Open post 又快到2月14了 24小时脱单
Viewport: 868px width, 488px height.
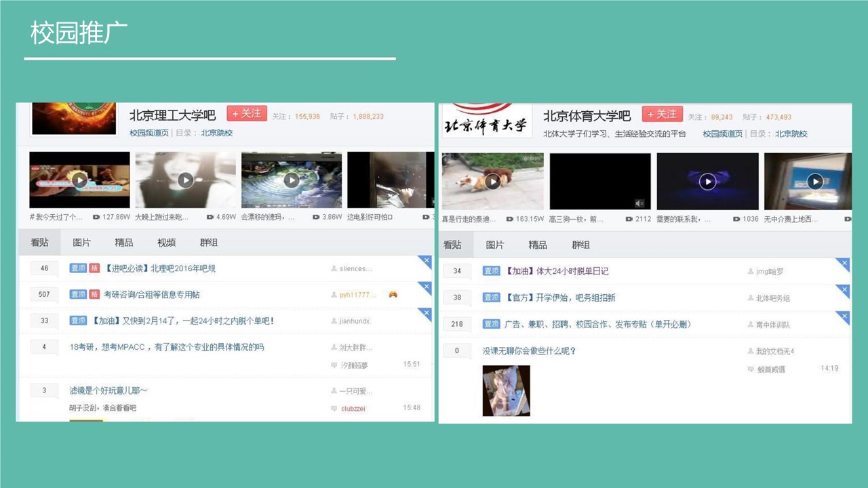click(x=183, y=321)
